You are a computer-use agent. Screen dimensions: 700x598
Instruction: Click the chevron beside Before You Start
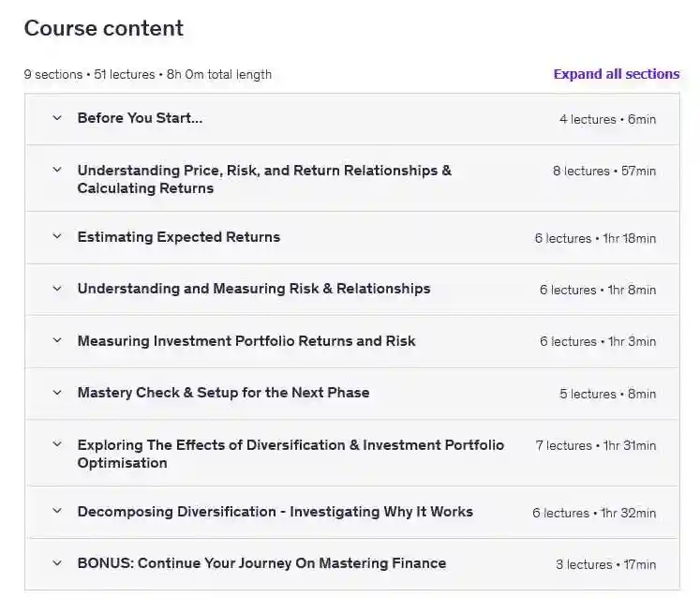(57, 119)
